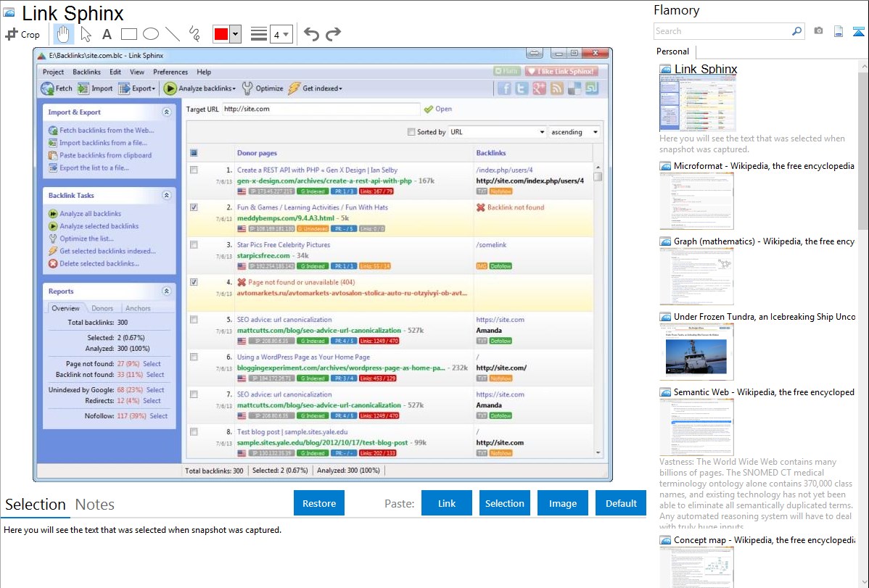The width and height of the screenshot is (869, 588).
Task: Click the Facebook share icon
Action: coord(504,88)
